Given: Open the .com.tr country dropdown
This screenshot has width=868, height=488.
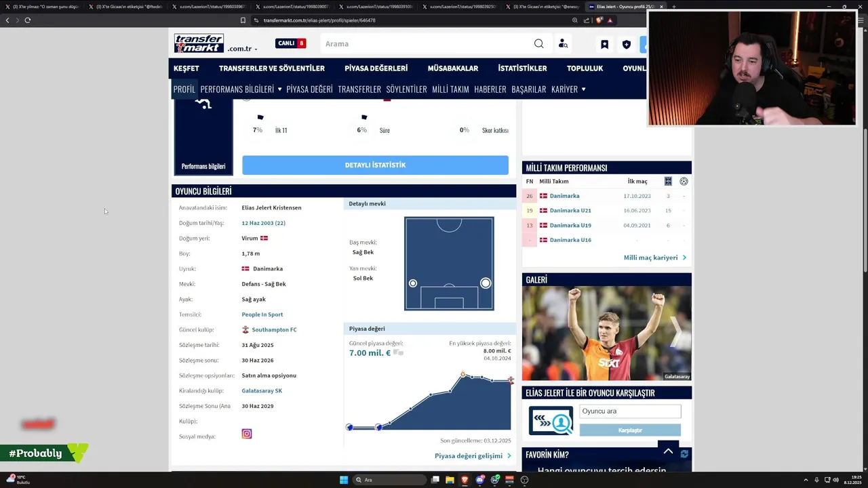Looking at the screenshot, I should 242,49.
